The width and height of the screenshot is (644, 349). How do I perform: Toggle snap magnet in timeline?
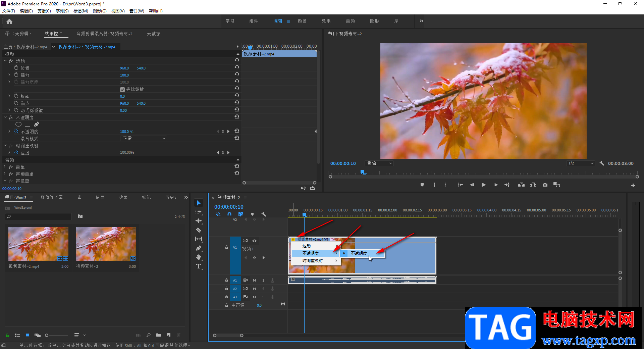click(229, 214)
